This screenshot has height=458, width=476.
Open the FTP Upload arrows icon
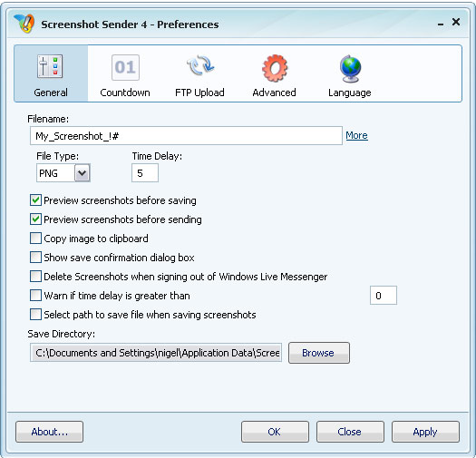200,65
